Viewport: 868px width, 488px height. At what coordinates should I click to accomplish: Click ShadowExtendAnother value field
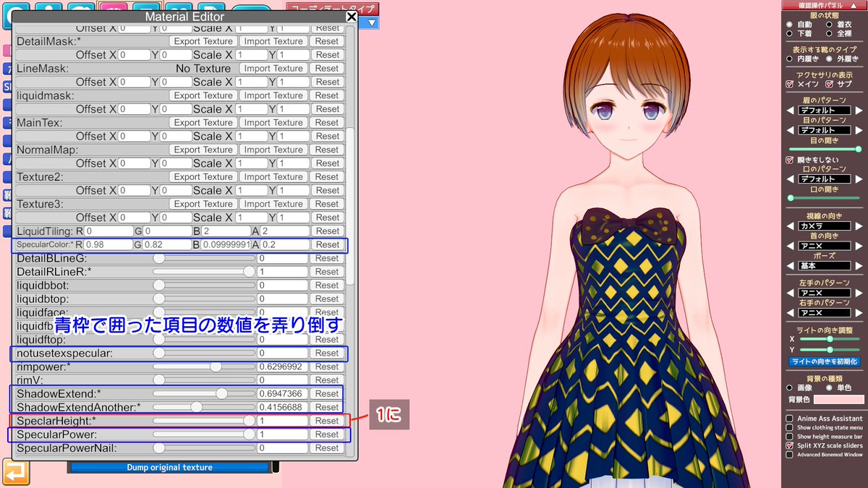[283, 408]
